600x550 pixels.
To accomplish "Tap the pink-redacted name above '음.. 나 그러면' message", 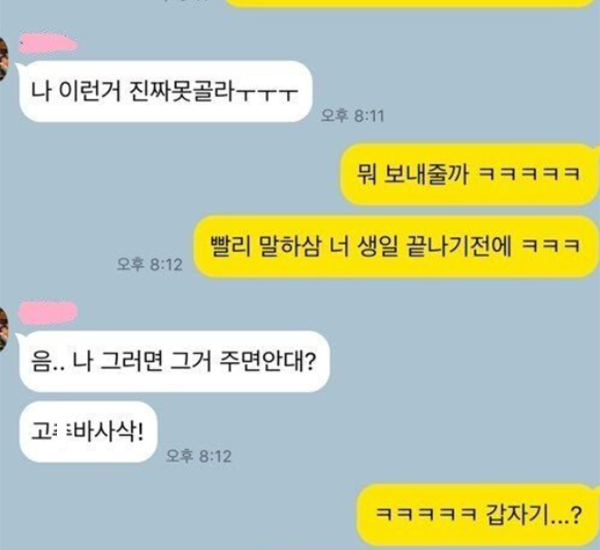I will tap(47, 313).
